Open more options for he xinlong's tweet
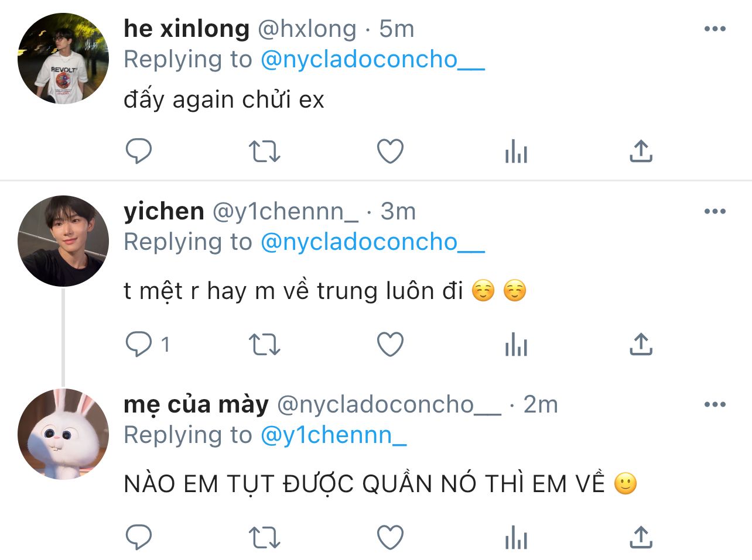752x560 pixels. (x=715, y=29)
